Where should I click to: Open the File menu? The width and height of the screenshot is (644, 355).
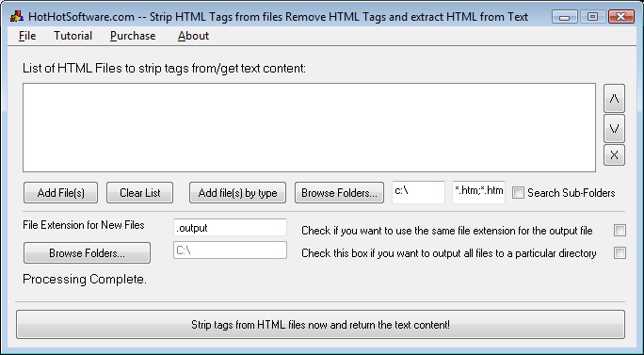click(x=27, y=36)
